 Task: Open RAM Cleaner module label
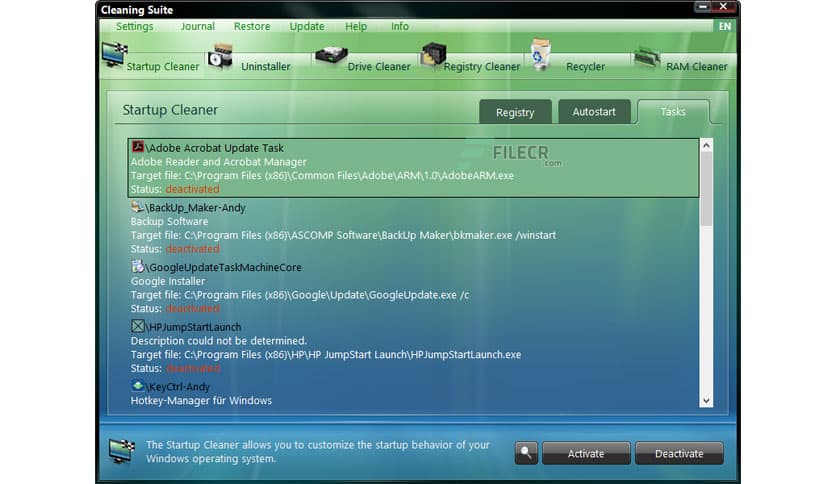(x=696, y=67)
